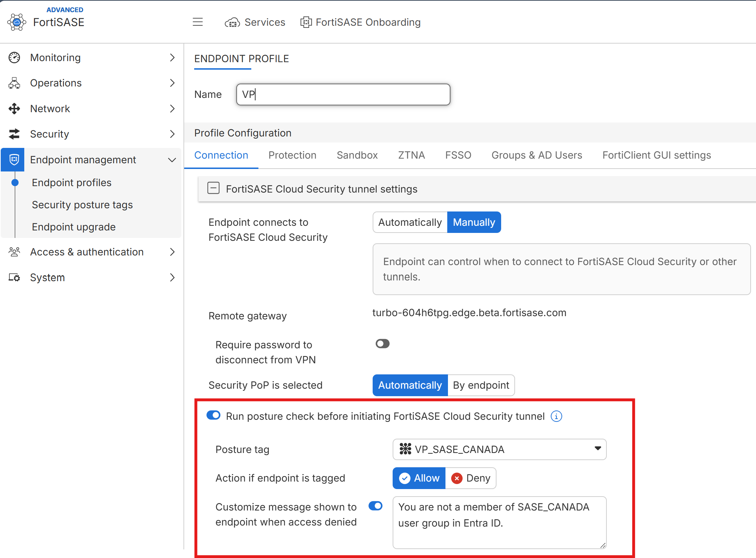Click the profile Name input field
Viewport: 756px width, 558px height.
coord(343,94)
